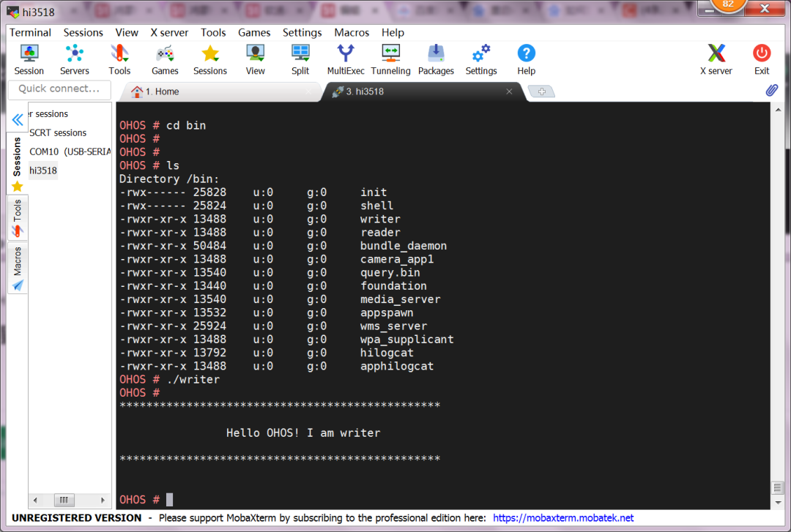Select the COM10 (USB-SERIAL) session
The width and height of the screenshot is (791, 532).
[x=70, y=151]
